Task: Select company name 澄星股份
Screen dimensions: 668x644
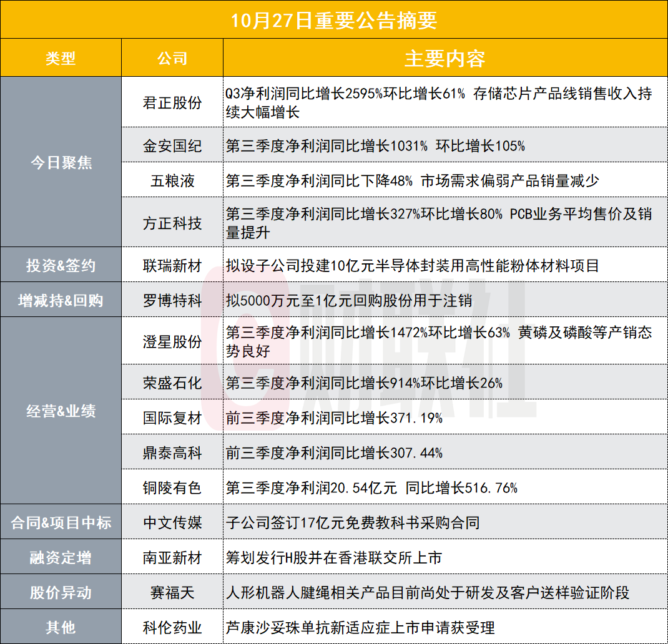Action: [x=172, y=341]
